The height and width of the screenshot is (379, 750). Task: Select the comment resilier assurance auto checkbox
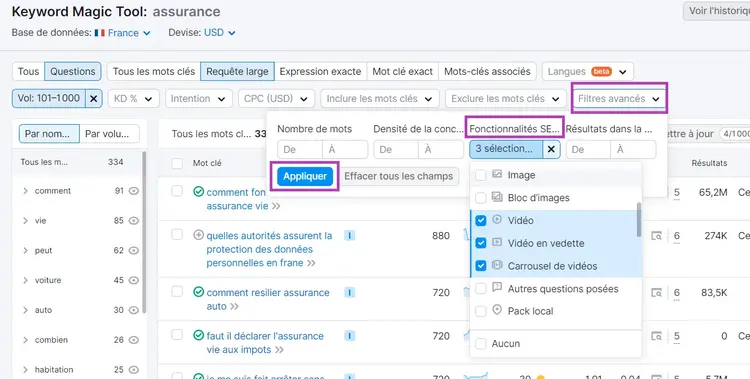click(177, 291)
